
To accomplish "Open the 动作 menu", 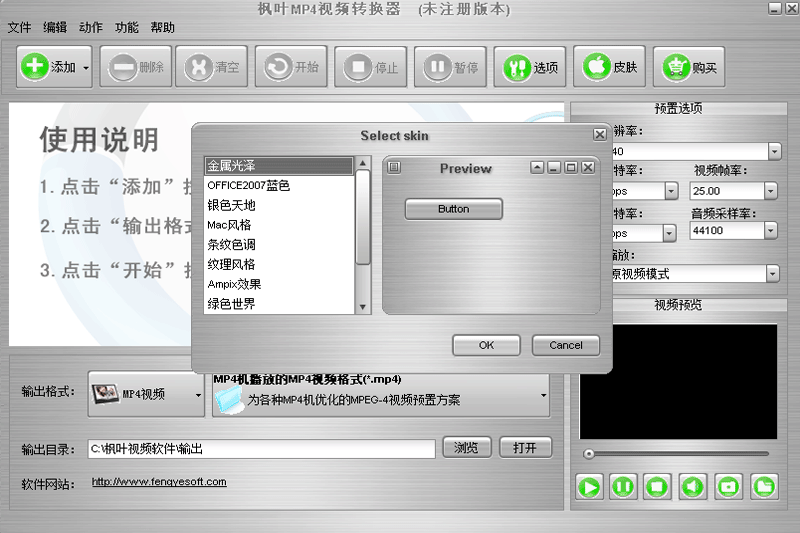I will (x=91, y=27).
